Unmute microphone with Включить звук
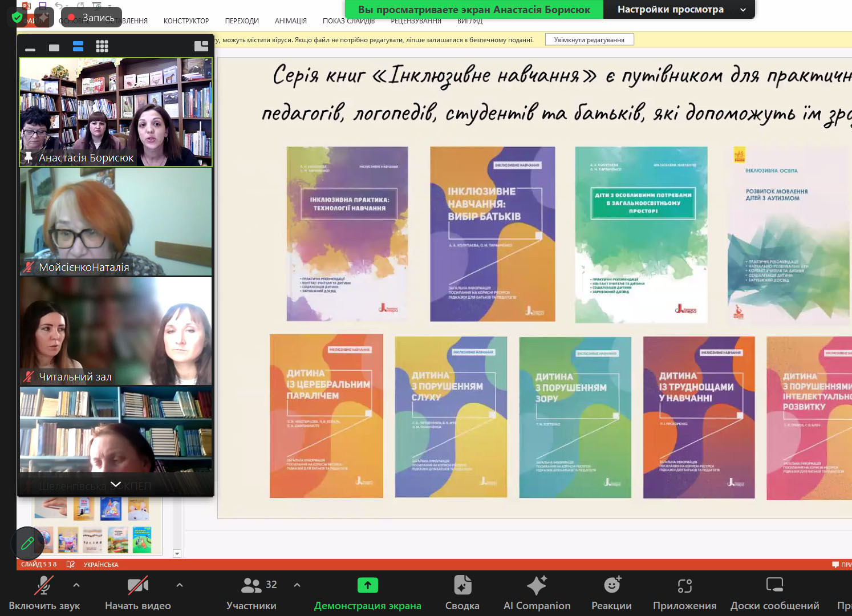The height and width of the screenshot is (616, 852). [44, 593]
